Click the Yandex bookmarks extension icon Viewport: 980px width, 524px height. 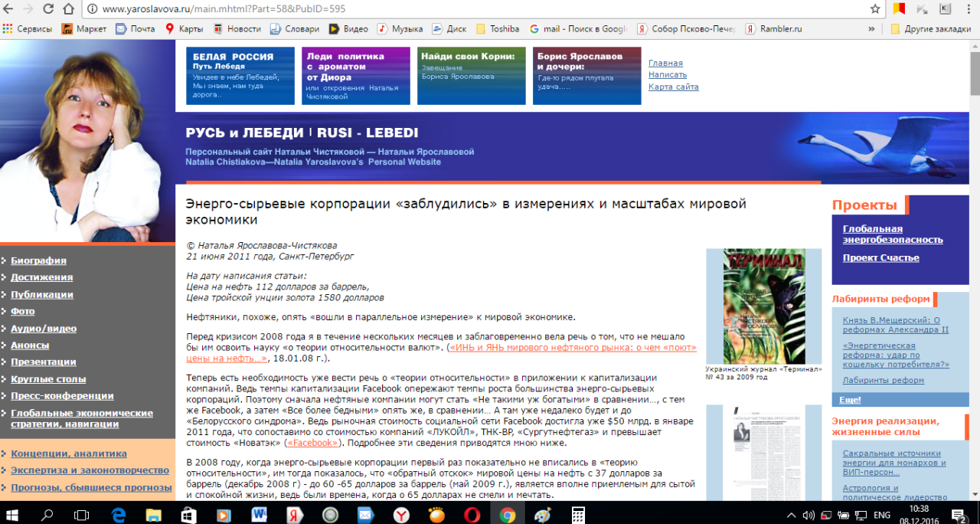coord(900,9)
